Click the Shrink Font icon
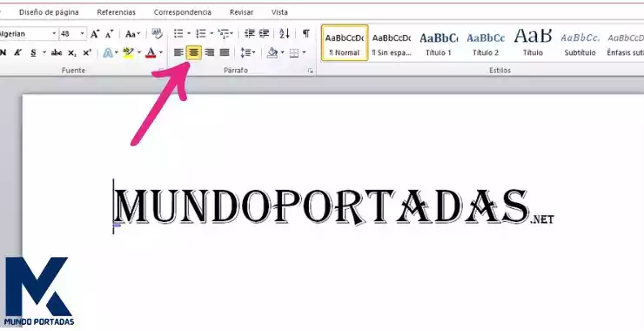 coord(110,34)
